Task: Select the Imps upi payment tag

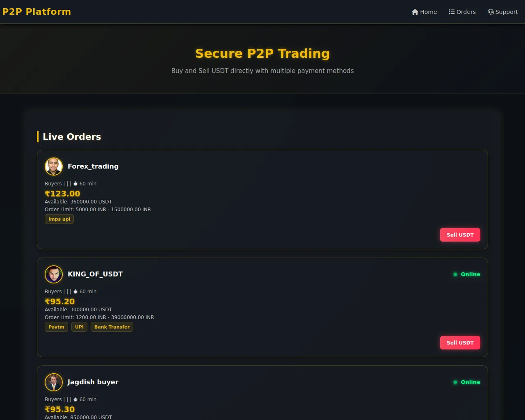Action: [59, 219]
